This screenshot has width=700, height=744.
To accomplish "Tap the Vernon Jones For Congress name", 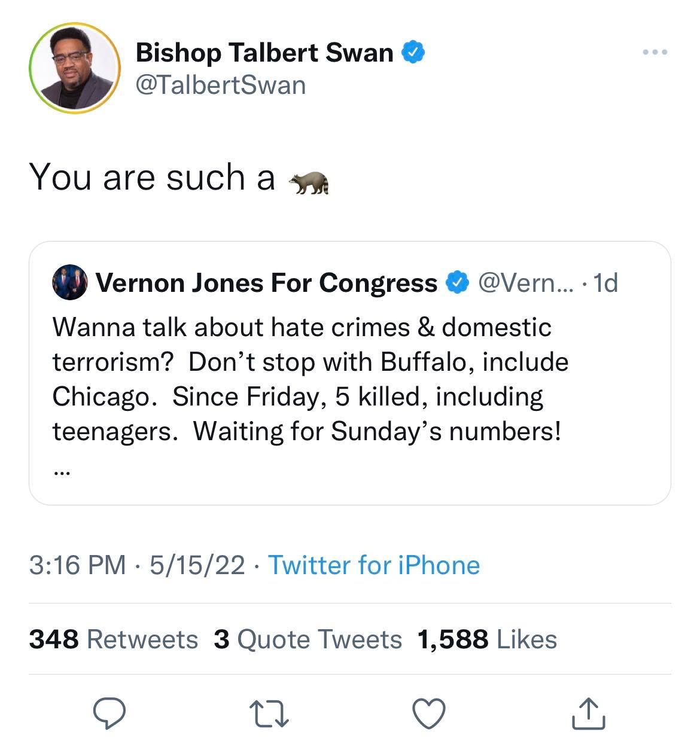I will pos(267,283).
